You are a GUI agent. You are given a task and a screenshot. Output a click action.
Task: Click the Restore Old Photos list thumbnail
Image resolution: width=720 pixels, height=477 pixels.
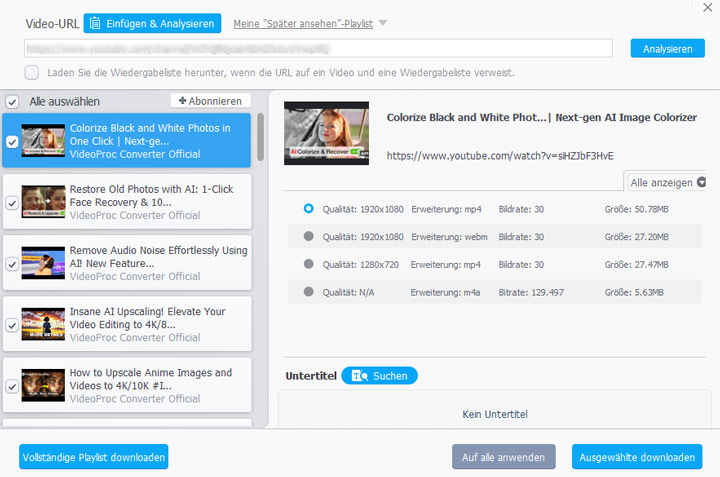[x=43, y=202]
